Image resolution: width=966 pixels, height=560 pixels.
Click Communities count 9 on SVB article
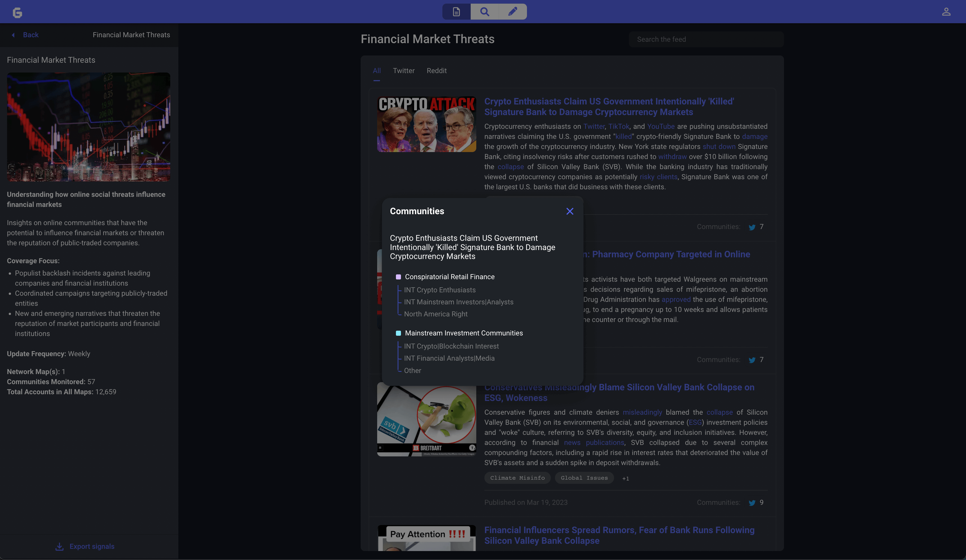(x=761, y=503)
